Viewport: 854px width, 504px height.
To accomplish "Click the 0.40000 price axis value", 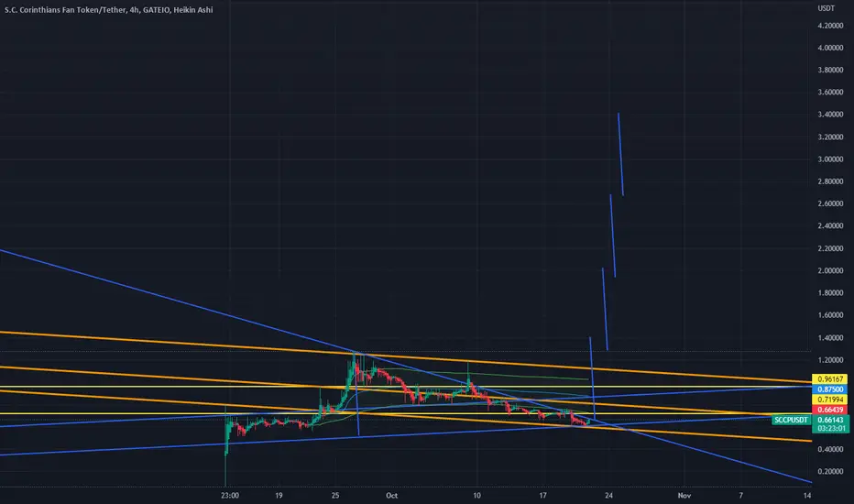I will point(830,450).
